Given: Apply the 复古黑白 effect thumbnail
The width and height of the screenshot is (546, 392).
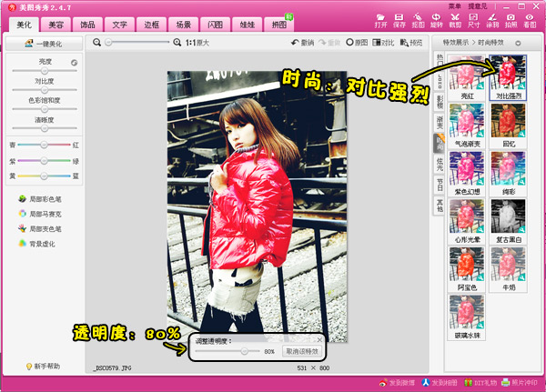Looking at the screenshot, I should 508,221.
